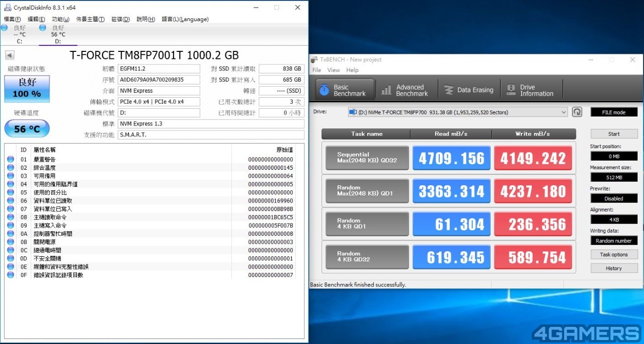Click the firmware field EGFM11.2
This screenshot has width=644, height=344.
click(159, 68)
